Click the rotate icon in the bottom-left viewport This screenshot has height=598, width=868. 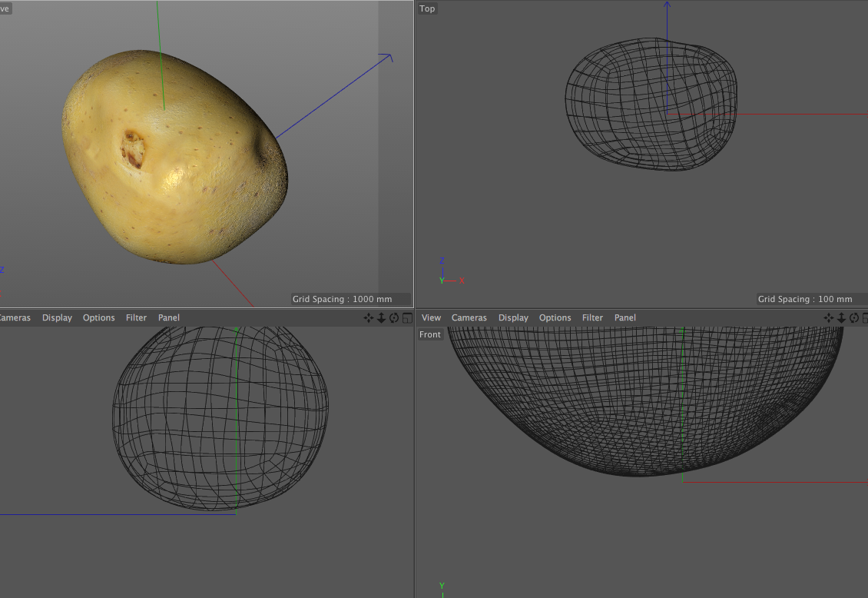coord(393,318)
